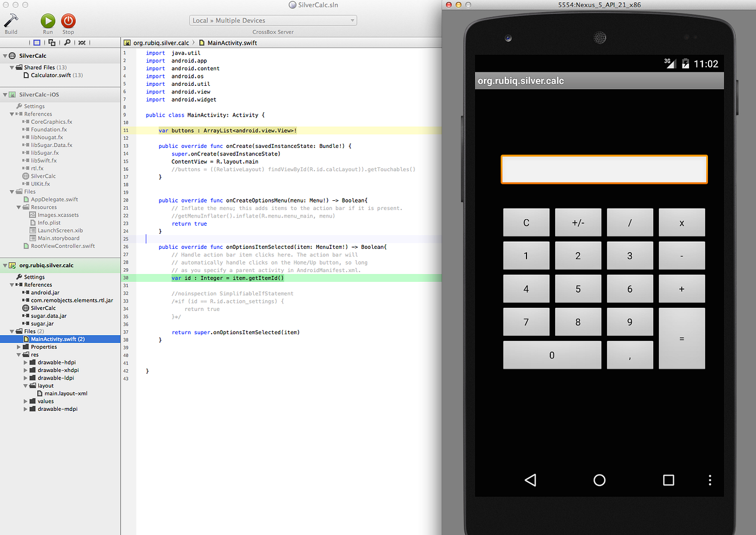Open Images.xcassets from Resources
756x535 pixels.
click(56, 214)
